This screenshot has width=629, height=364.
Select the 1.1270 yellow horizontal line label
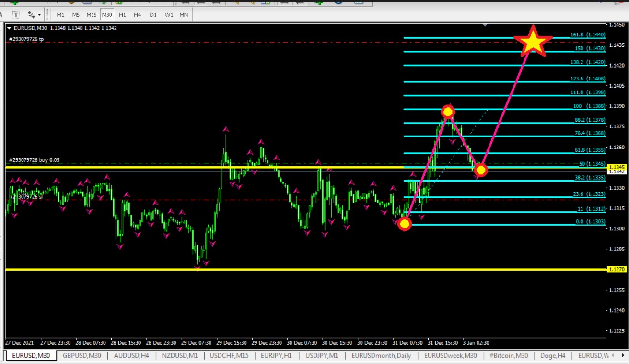click(x=617, y=270)
